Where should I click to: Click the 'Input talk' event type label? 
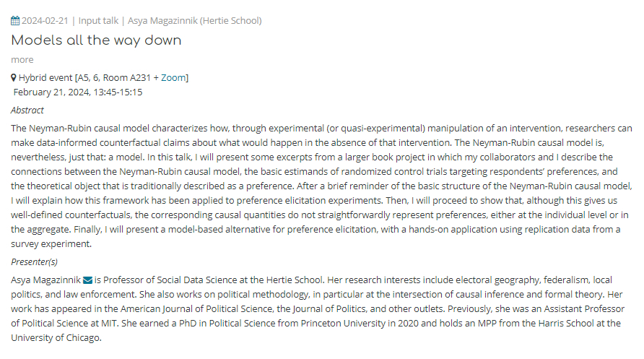99,20
